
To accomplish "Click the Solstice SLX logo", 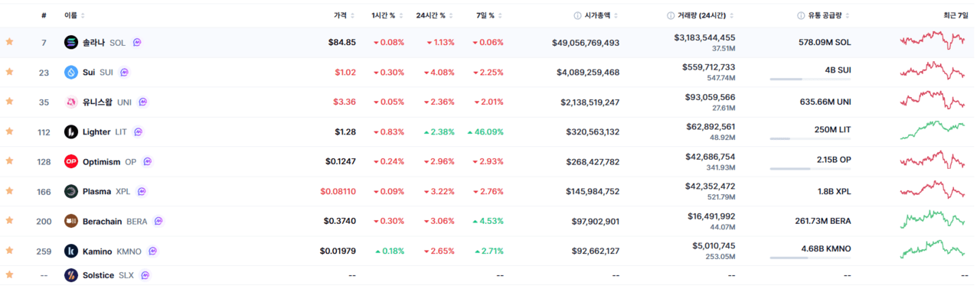I will point(71,275).
